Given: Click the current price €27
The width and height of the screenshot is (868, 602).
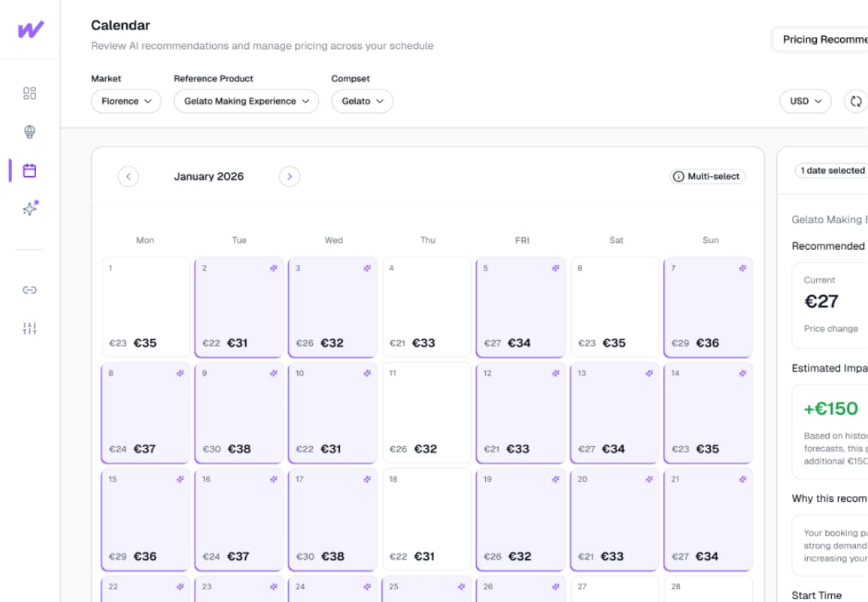Looking at the screenshot, I should point(821,302).
